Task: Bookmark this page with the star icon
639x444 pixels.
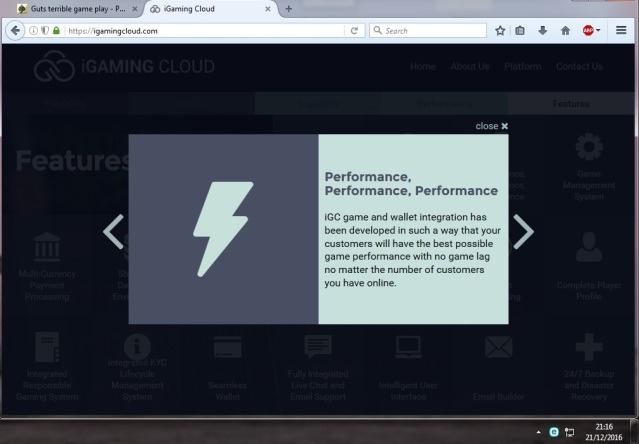Action: point(500,31)
